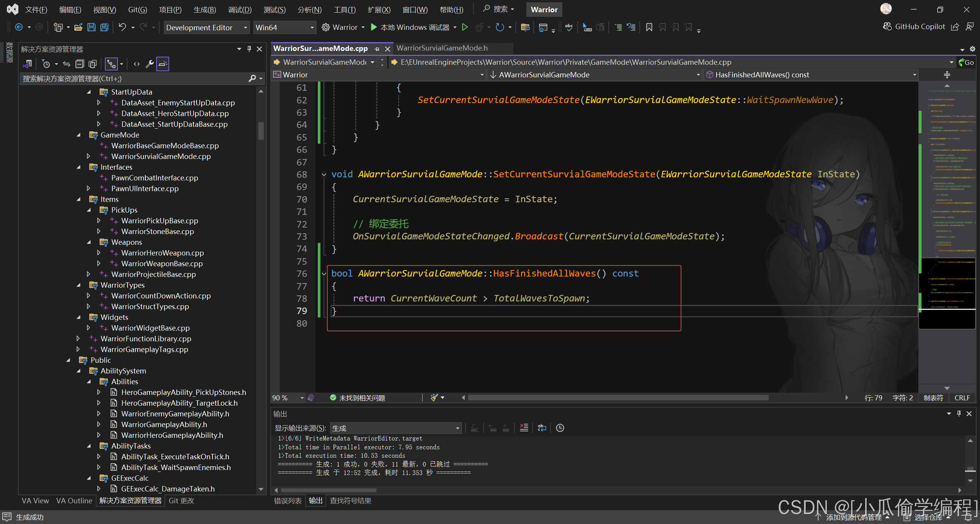Screen dimensions: 980x524
Task: Clear all output with the red-X icon
Action: pos(524,428)
